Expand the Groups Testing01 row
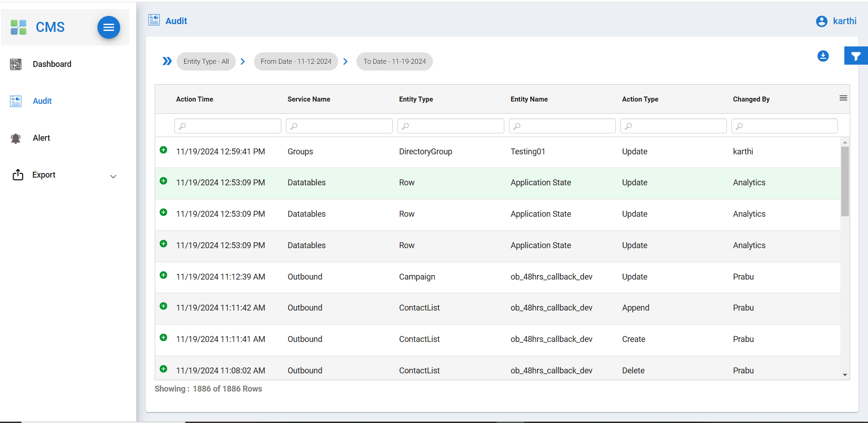The image size is (868, 423). tap(163, 150)
